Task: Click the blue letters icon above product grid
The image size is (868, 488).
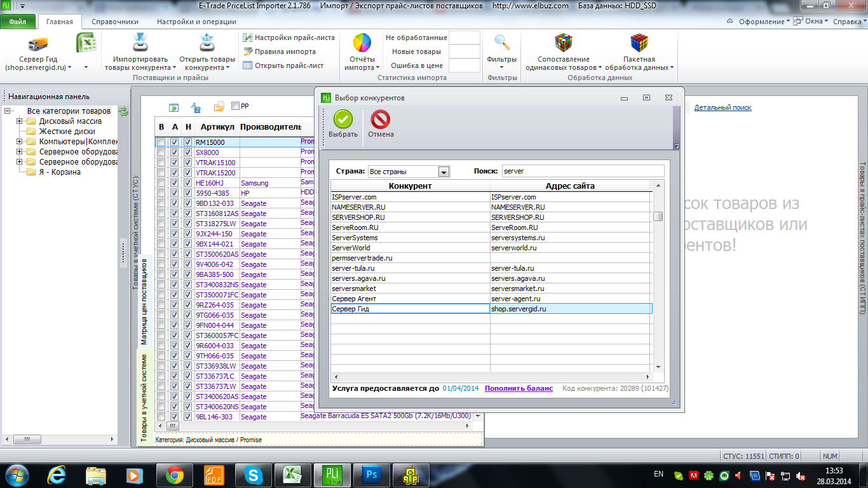Action: [196, 107]
